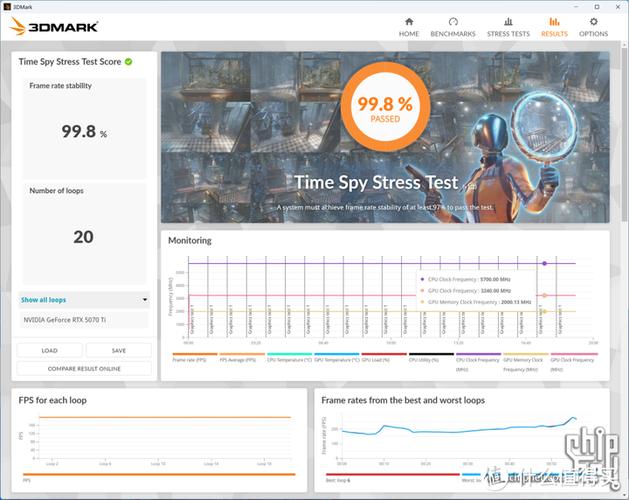Click the Home house icon
This screenshot has height=500, width=629.
[409, 22]
